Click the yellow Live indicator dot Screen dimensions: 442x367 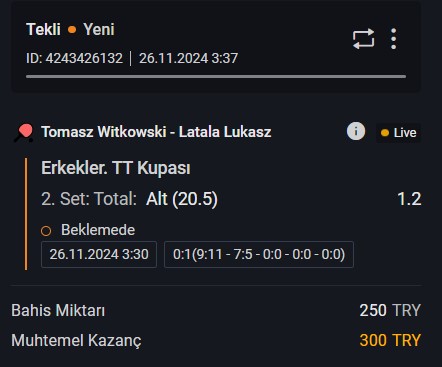385,133
